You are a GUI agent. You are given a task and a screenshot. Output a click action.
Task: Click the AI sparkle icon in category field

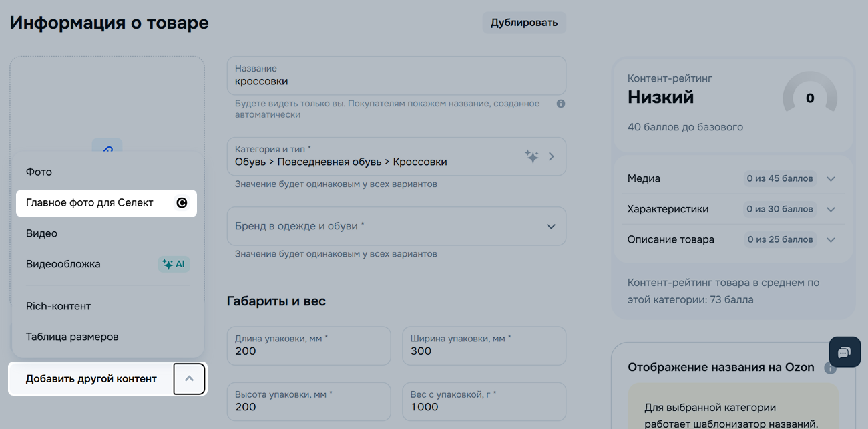[531, 156]
